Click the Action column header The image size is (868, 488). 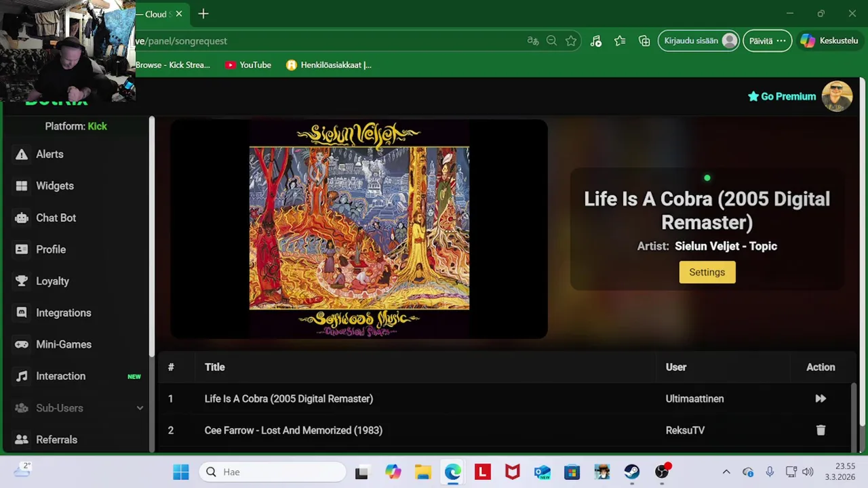click(821, 367)
